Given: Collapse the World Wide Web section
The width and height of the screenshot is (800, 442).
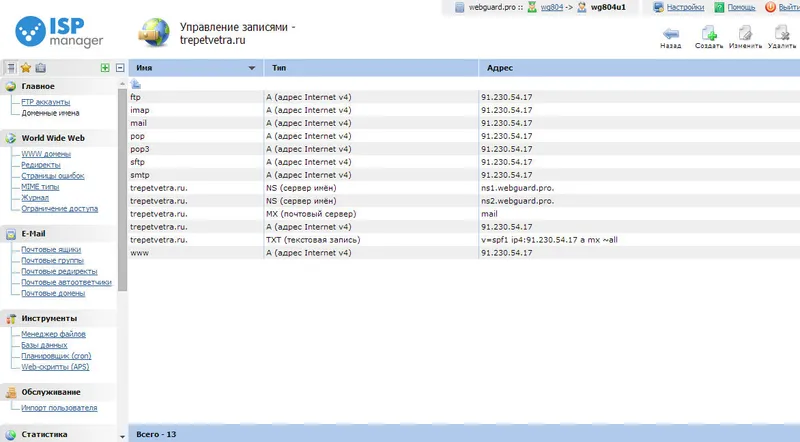Looking at the screenshot, I should tap(53, 138).
